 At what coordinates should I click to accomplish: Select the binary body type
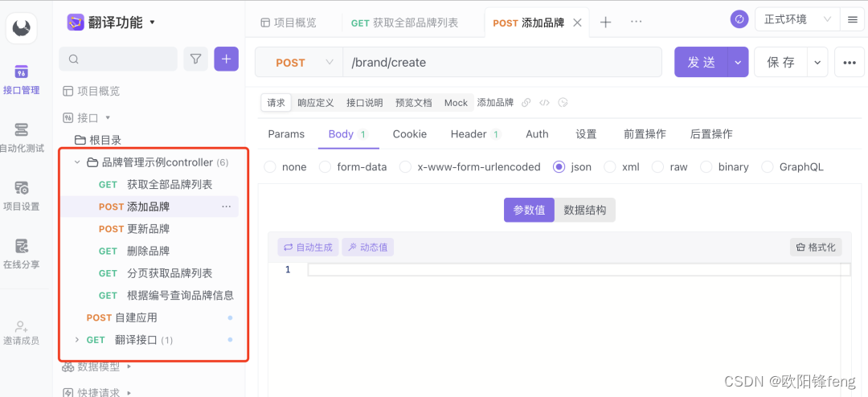[x=706, y=166]
